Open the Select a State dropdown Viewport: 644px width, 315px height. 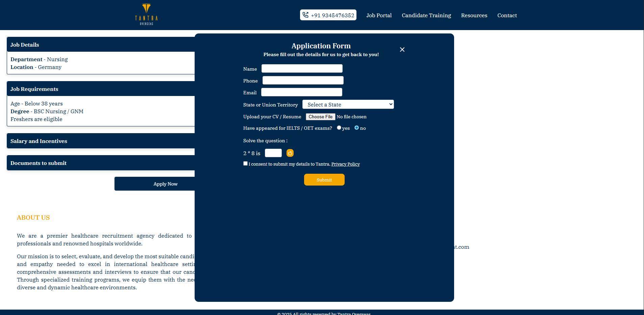[x=348, y=104]
